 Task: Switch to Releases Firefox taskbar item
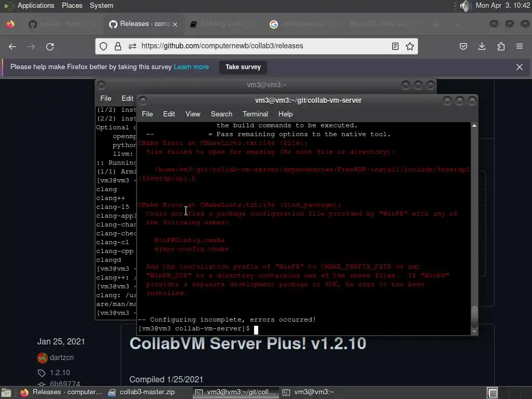(61, 392)
